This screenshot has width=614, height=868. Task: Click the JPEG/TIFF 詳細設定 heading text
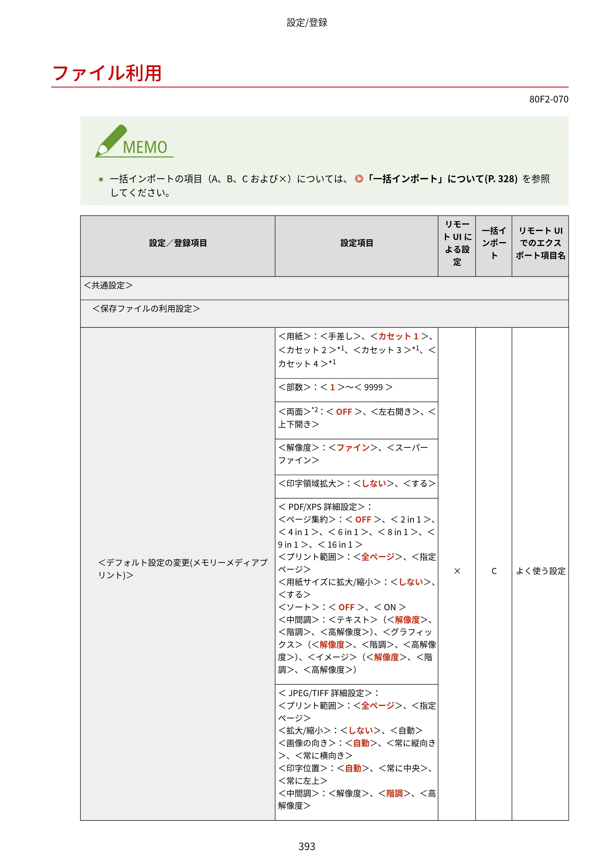click(x=328, y=693)
